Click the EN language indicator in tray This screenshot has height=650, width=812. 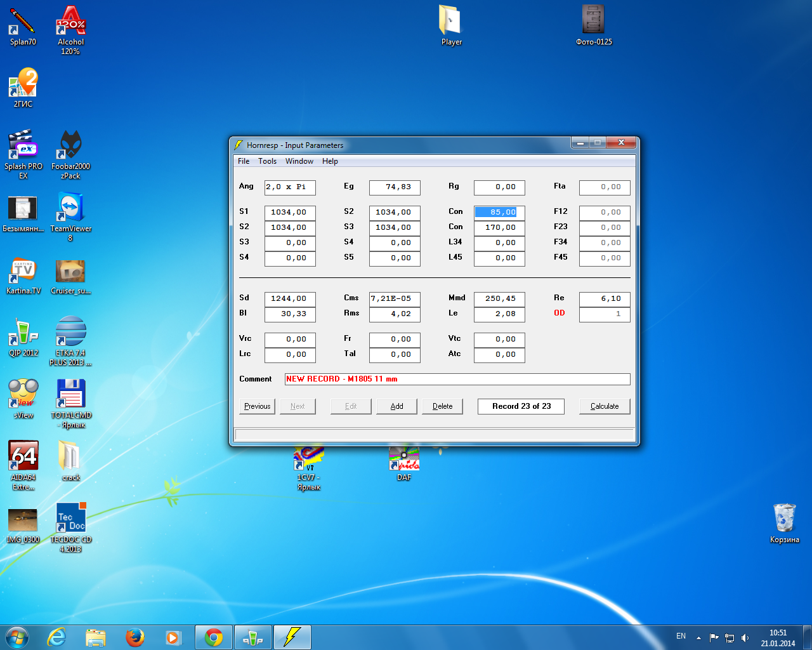pyautogui.click(x=681, y=636)
